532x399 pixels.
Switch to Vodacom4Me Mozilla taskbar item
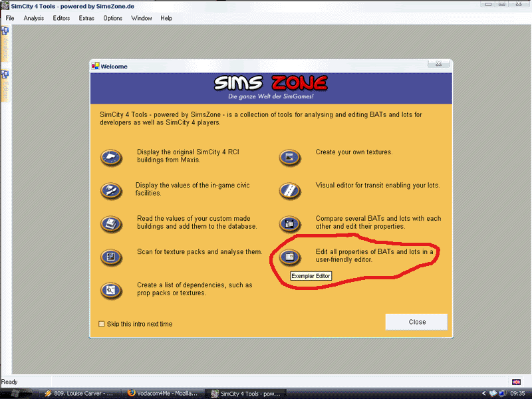pyautogui.click(x=164, y=394)
